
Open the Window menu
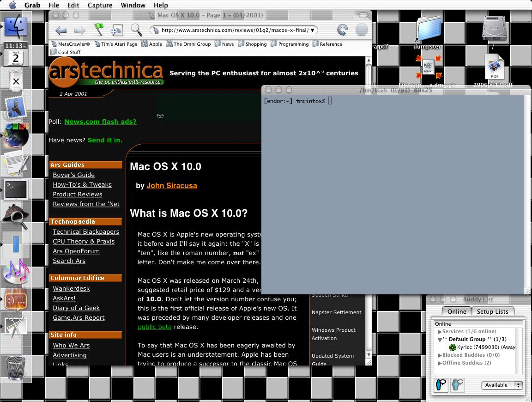tap(133, 5)
